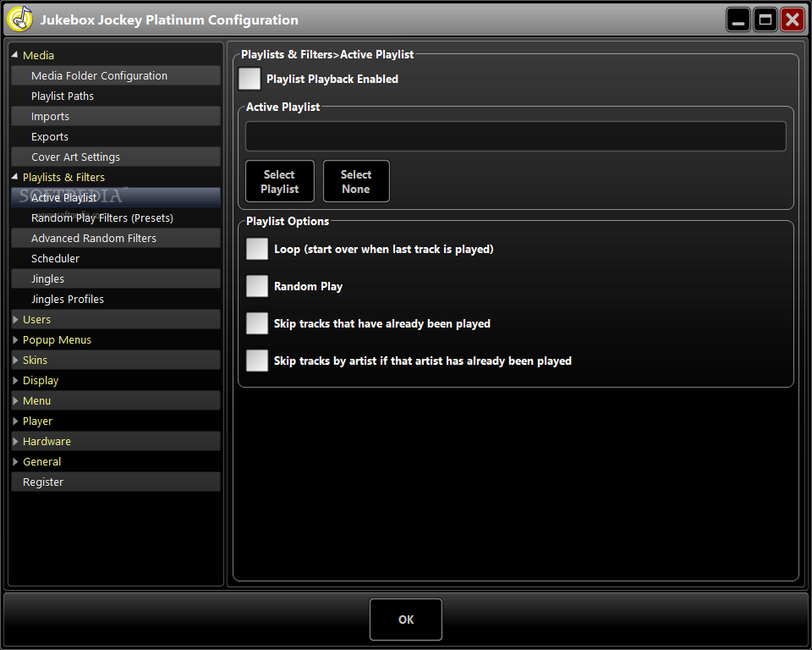Open the Register page

pyautogui.click(x=116, y=482)
